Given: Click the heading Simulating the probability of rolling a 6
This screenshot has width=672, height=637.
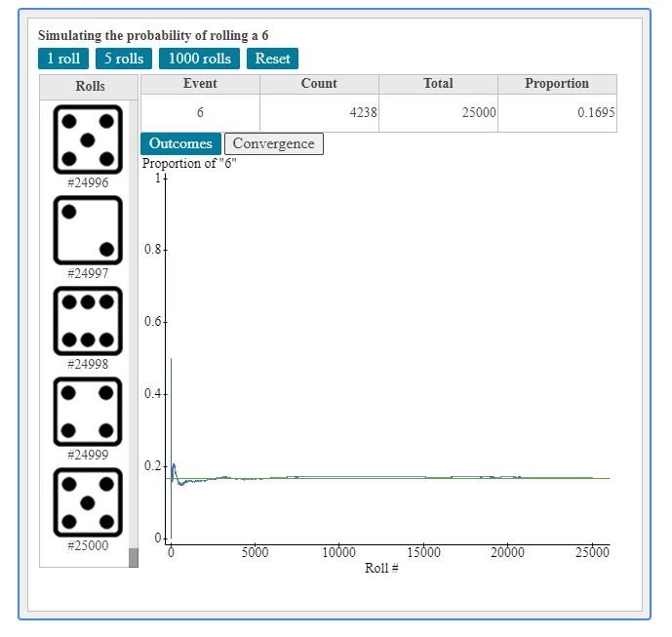Looking at the screenshot, I should pyautogui.click(x=153, y=35).
